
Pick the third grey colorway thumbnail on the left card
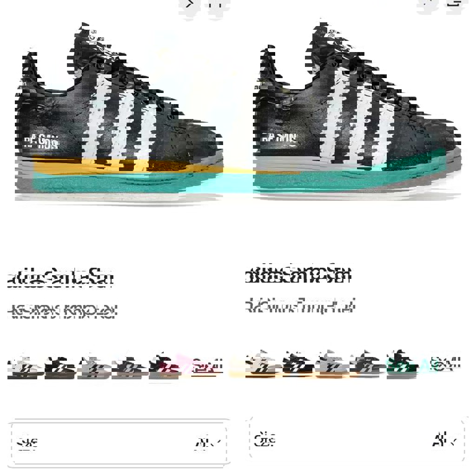coord(94,368)
